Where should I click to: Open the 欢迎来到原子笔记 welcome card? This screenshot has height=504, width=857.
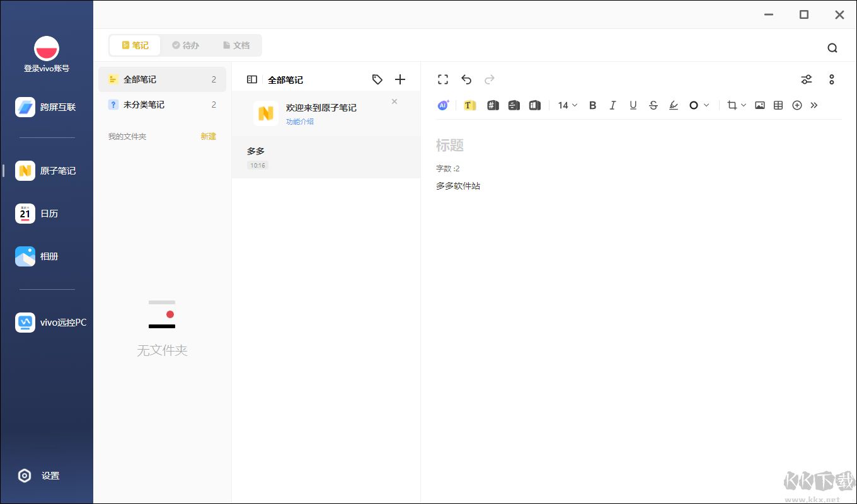[x=326, y=113]
